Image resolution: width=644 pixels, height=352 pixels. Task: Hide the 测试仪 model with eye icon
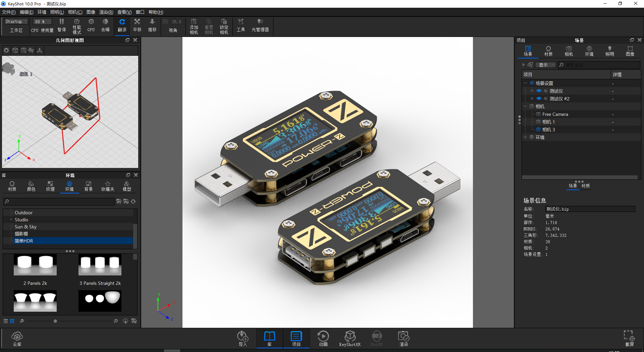[x=539, y=91]
